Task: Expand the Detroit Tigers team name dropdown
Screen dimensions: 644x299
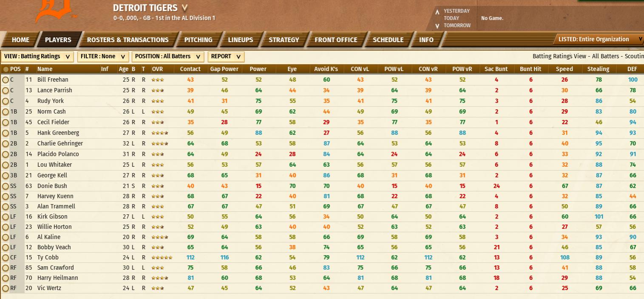Action: [x=184, y=8]
